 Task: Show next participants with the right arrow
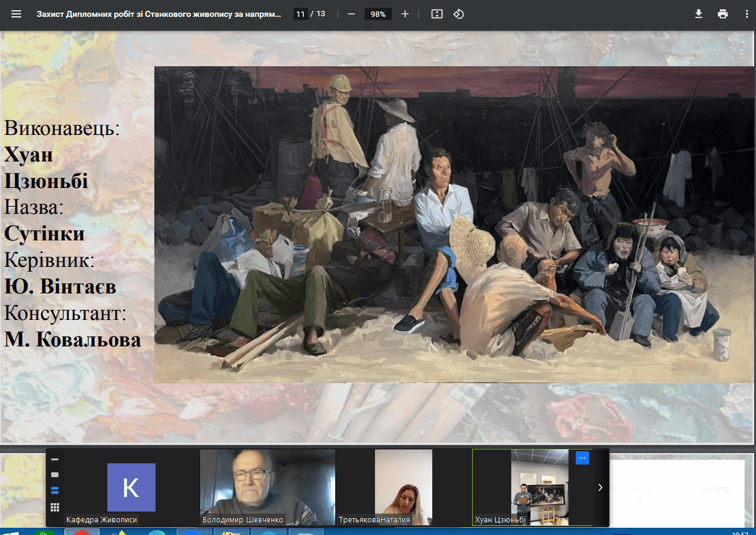tap(600, 487)
